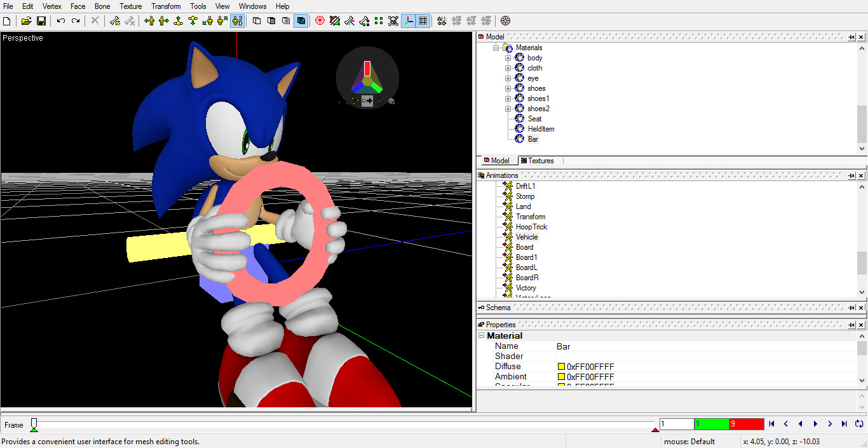Toggle the grid display icon
Image resolution: width=868 pixels, height=448 pixels.
coord(423,20)
